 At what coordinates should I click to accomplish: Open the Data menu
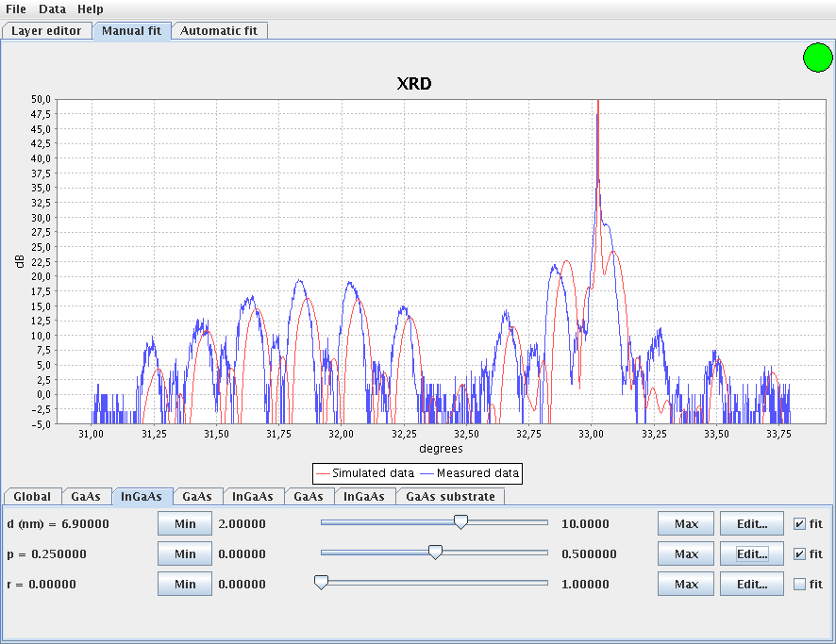point(52,8)
